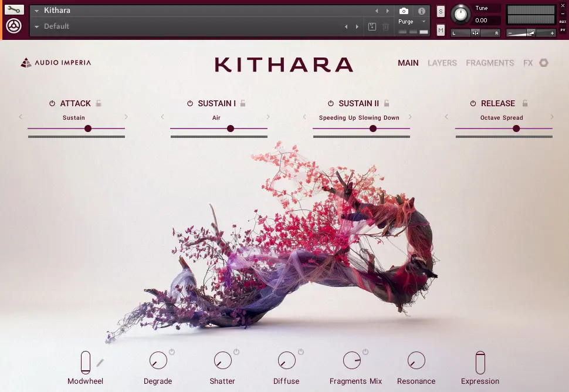Toggle the RELEASE power button

[473, 103]
